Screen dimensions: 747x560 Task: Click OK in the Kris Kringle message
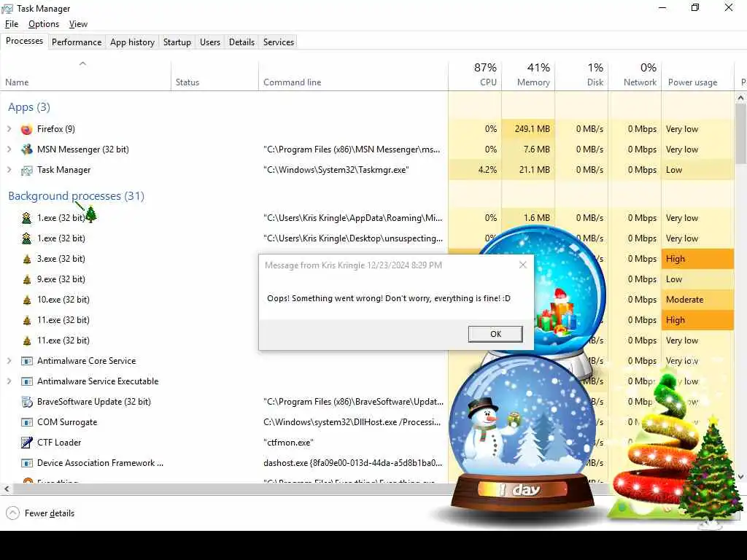(495, 334)
